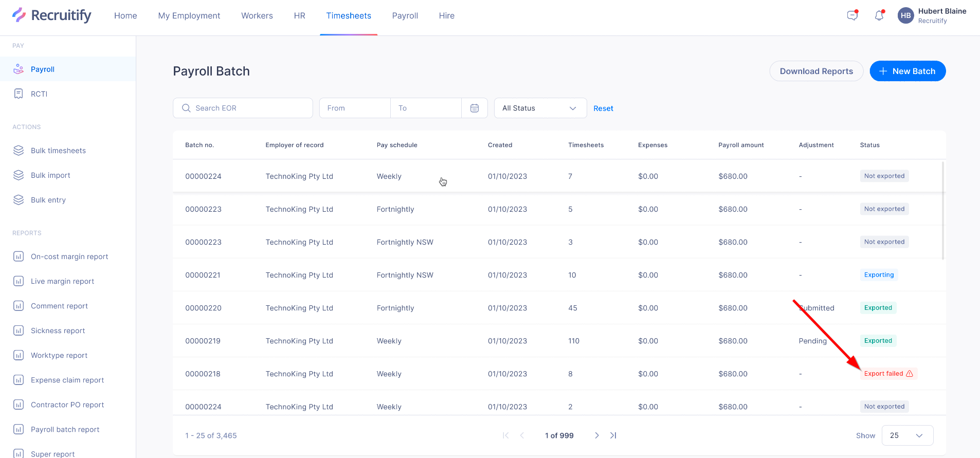The width and height of the screenshot is (980, 458).
Task: Open the Hire menu
Action: [x=447, y=15]
